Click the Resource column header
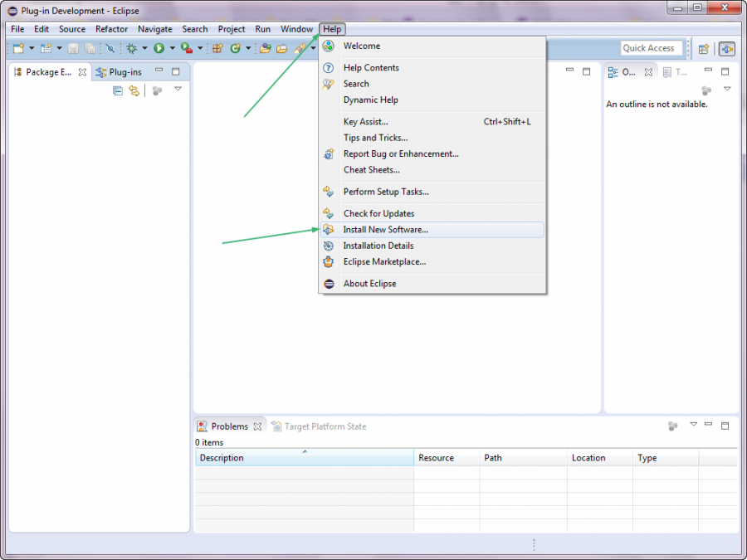Screen dimensions: 747x560 coord(447,458)
